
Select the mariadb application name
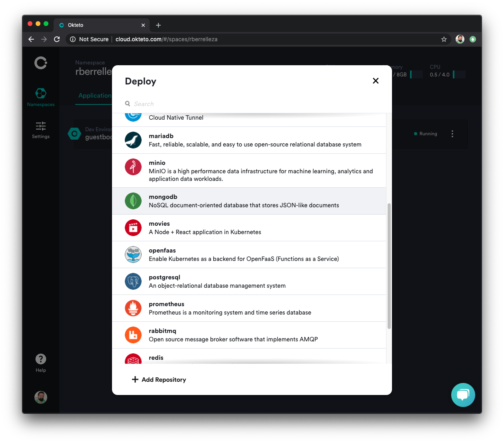[161, 136]
